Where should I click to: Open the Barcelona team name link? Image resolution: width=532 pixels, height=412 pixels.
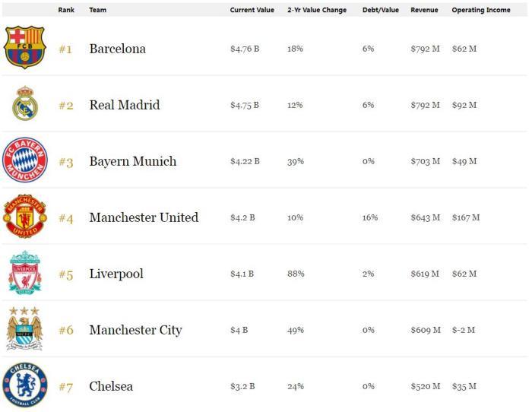117,49
